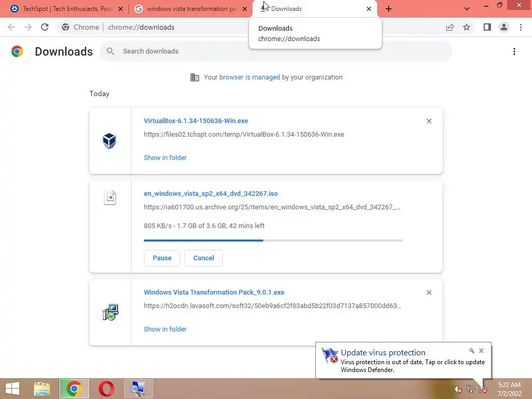Click the Chrome taskbar icon
532x399 pixels.
[74, 389]
